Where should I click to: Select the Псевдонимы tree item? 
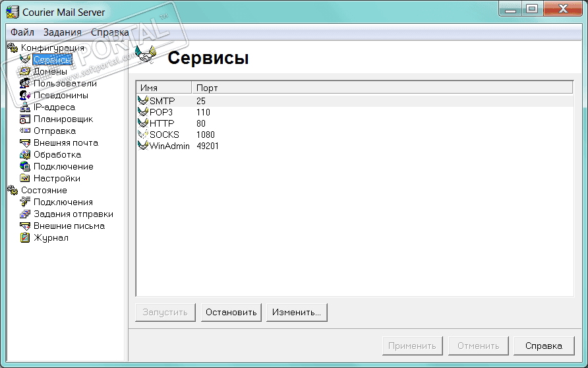pos(61,95)
